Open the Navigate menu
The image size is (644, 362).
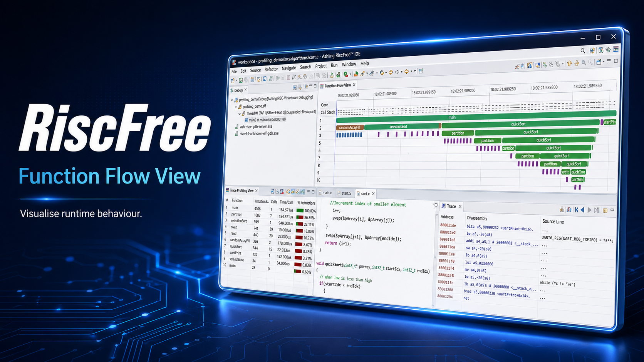(289, 68)
